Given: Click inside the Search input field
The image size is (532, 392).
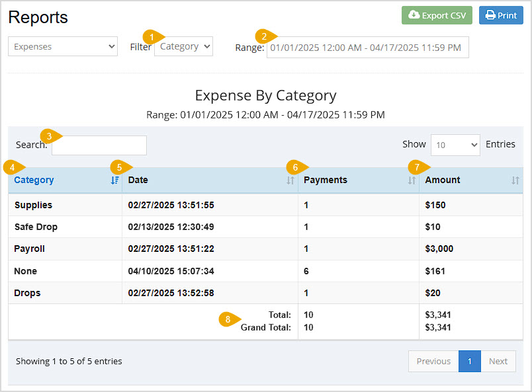Looking at the screenshot, I should point(99,145).
